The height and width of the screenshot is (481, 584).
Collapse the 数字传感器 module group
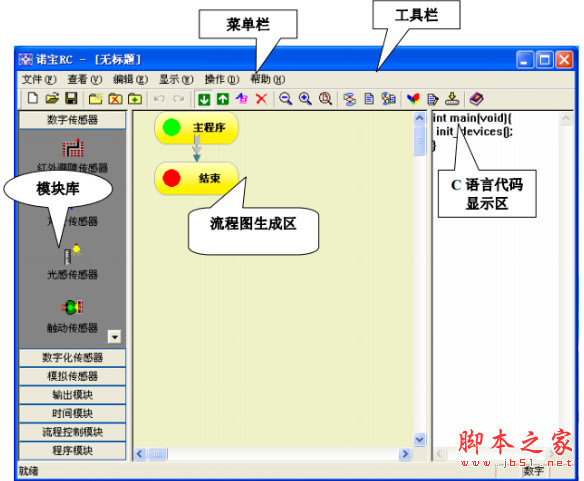coord(72,120)
